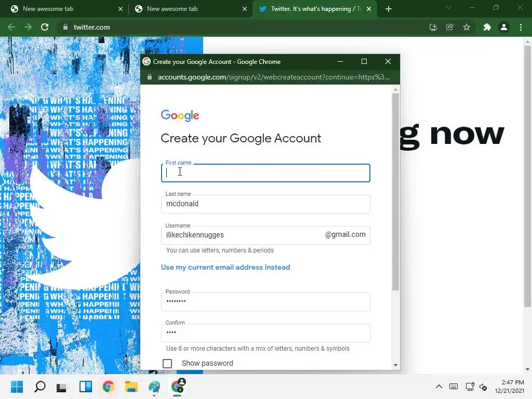Minimize the Create your Google Account window
The width and height of the screenshot is (532, 399).
point(340,61)
